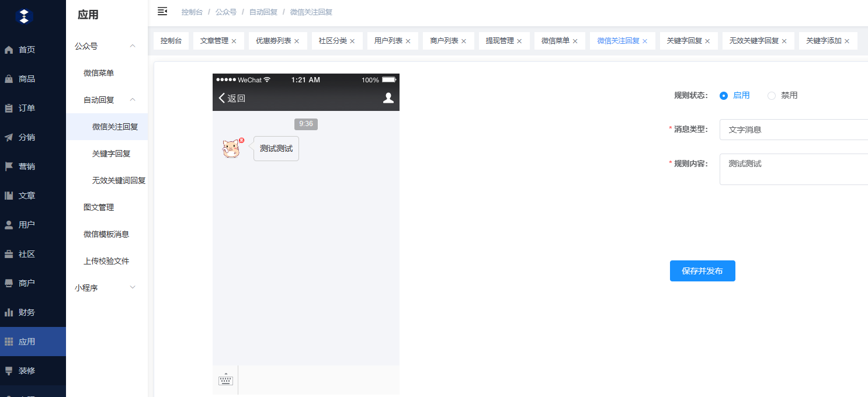
Task: Expand the 小程序 menu section
Action: [x=133, y=287]
